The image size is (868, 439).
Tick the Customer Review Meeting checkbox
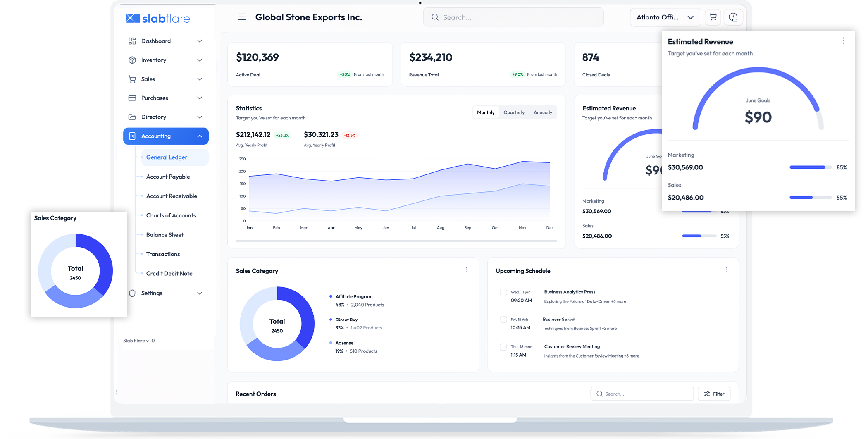tap(503, 347)
